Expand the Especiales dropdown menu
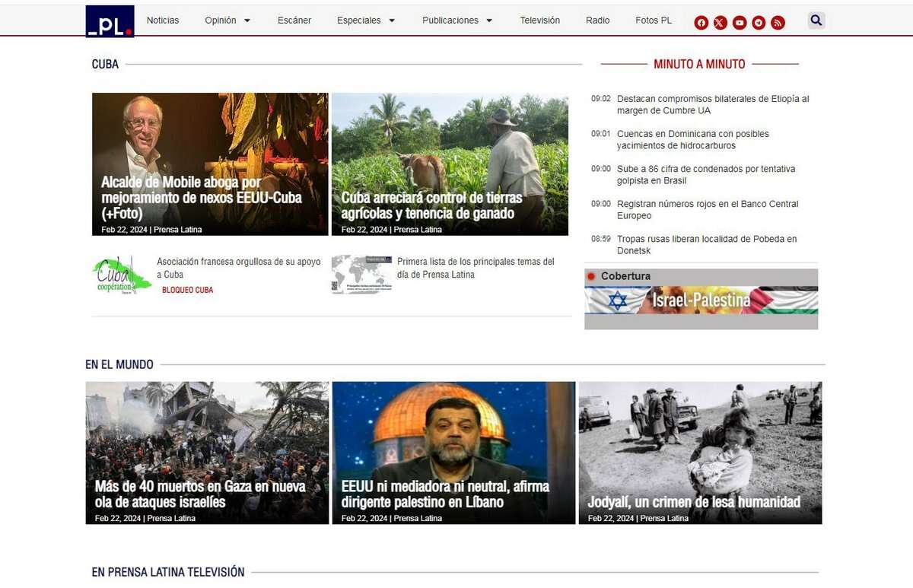The height and width of the screenshot is (588, 913). 366,21
